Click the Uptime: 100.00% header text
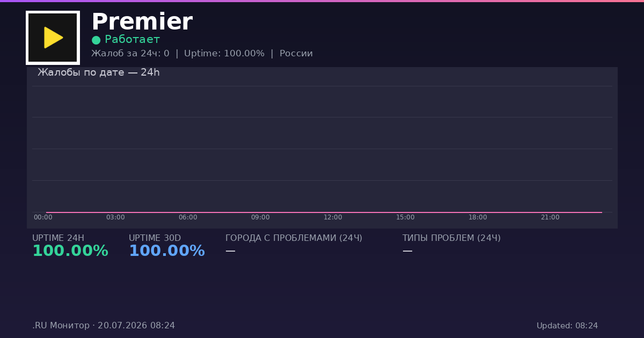 click(x=224, y=54)
